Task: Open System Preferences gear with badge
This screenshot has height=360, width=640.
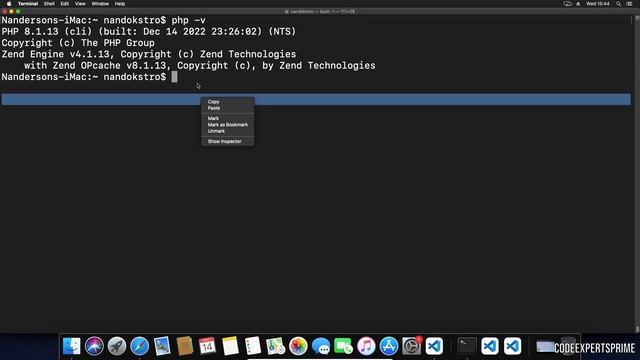Action: (411, 346)
